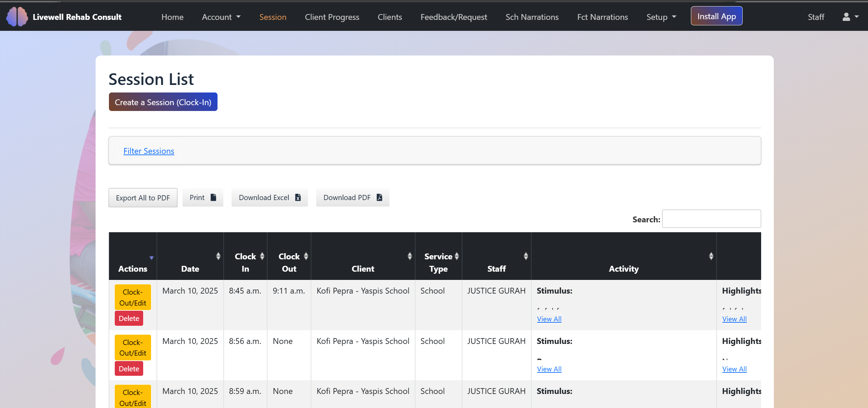Screen dimensions: 868x408
Task: Click into the Search input field
Action: [x=711, y=219]
